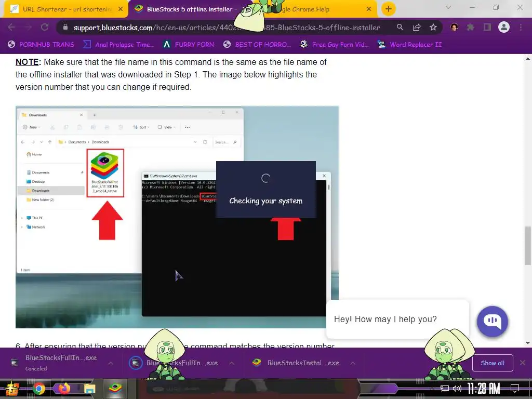Click the Checking your system installer popup
Screen dimensions: 532x399
(x=265, y=189)
